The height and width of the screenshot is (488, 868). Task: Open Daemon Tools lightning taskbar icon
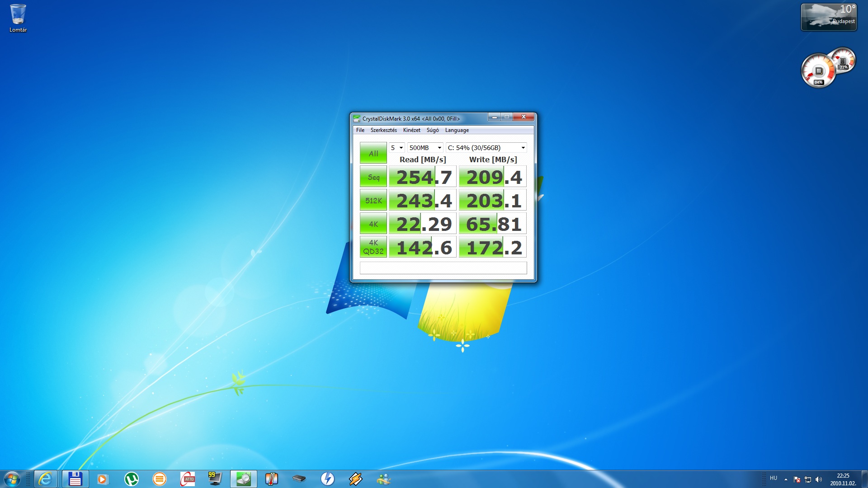[327, 479]
